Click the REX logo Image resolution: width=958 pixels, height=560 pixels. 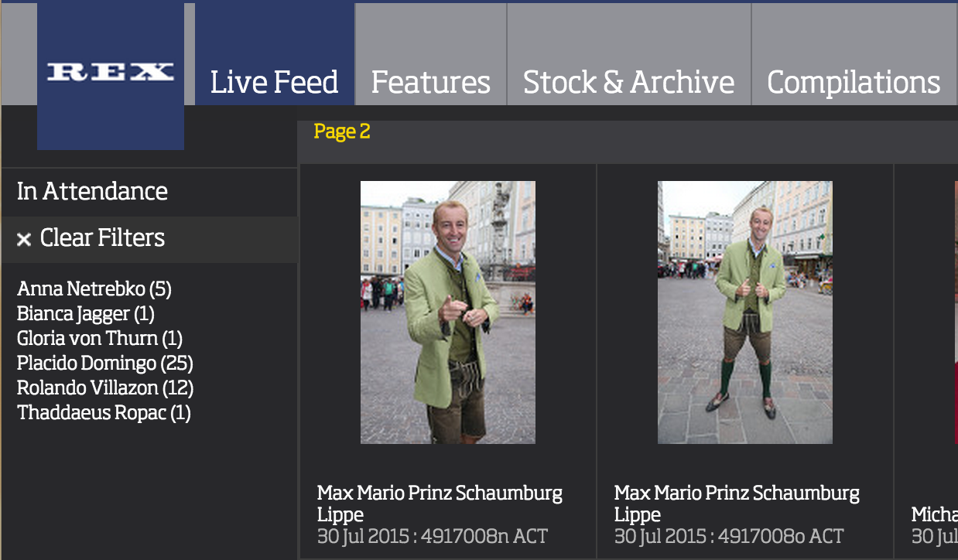tap(110, 73)
